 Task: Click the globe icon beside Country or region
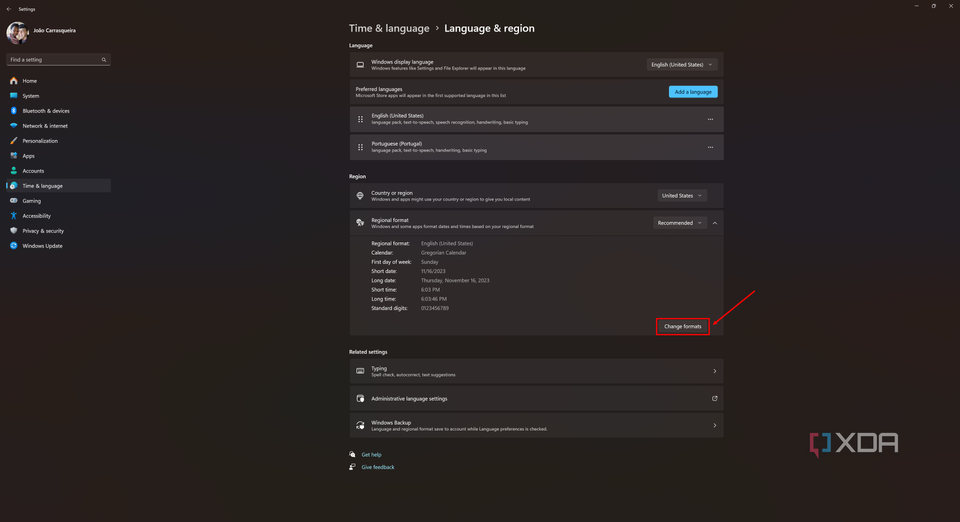(x=360, y=196)
